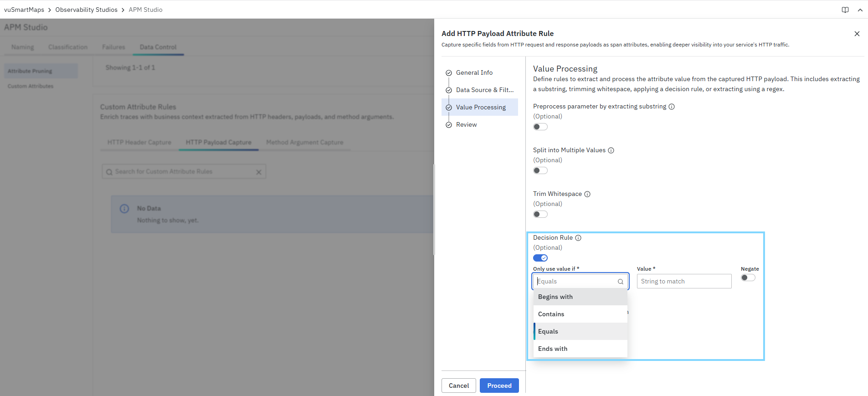This screenshot has height=396, width=868.
Task: Collapse the top breadcrumb bar with chevron
Action: [x=860, y=10]
